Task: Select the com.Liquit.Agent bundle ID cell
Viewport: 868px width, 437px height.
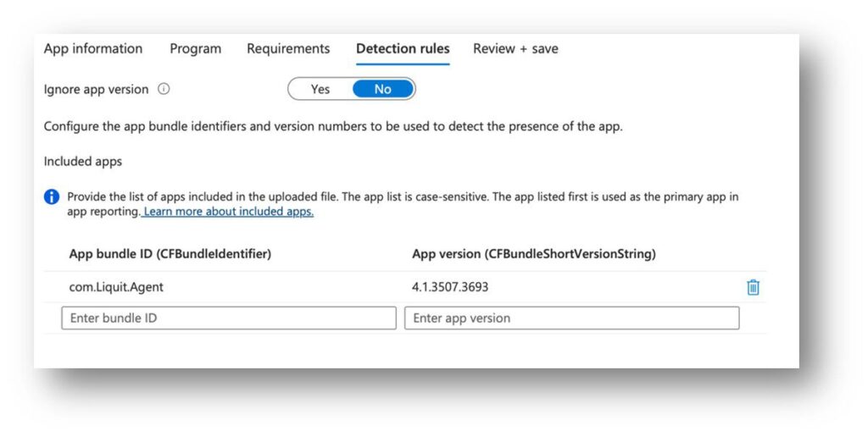Action: pyautogui.click(x=116, y=287)
